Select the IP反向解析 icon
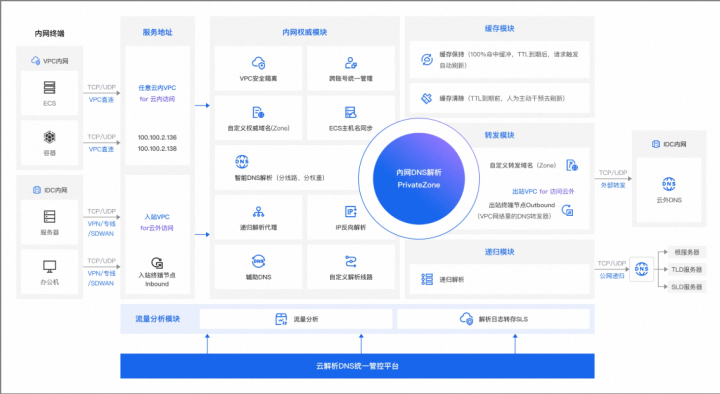Screen dimensions: 720x394 (351, 212)
